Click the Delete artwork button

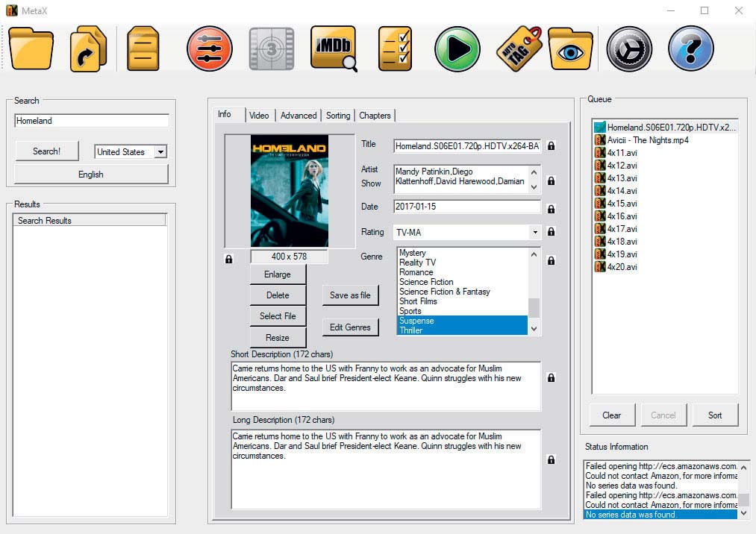[278, 295]
